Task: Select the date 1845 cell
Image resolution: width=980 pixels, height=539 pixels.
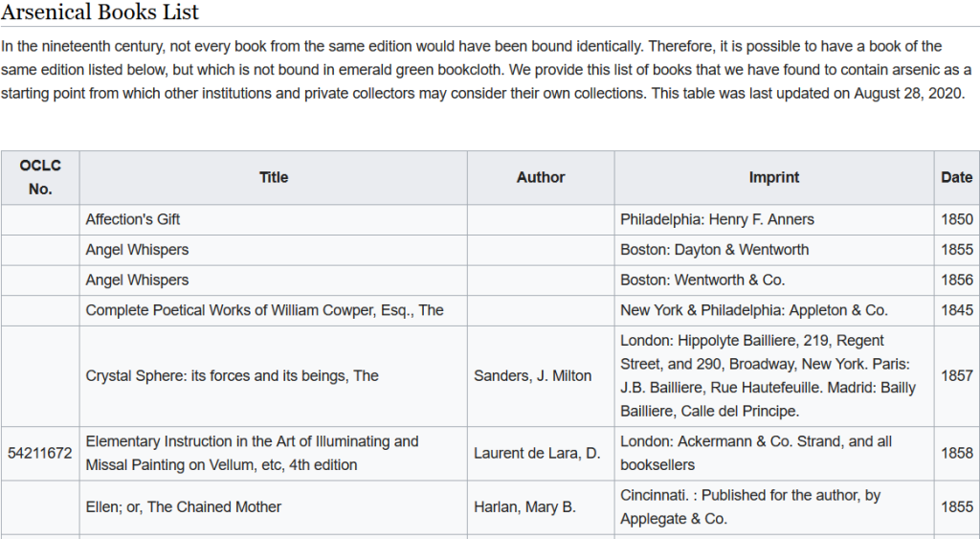Action: pos(956,310)
